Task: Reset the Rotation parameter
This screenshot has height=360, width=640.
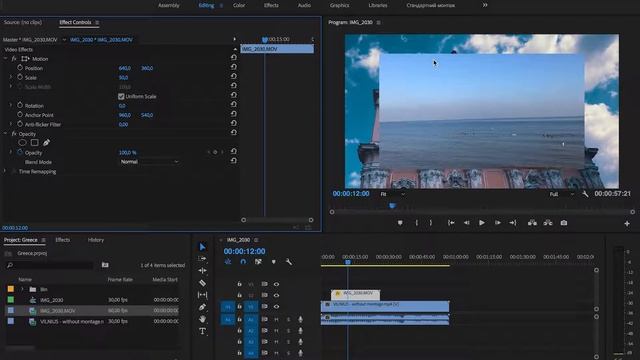Action: (x=233, y=104)
